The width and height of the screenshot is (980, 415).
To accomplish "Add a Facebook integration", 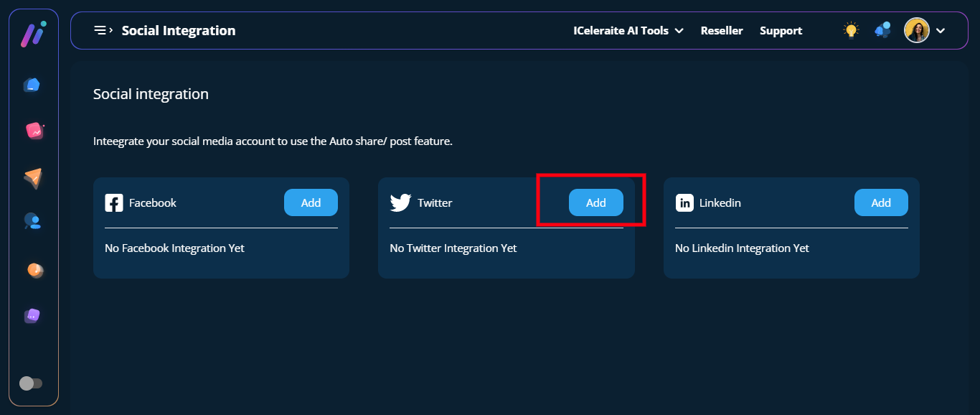I will tap(311, 202).
